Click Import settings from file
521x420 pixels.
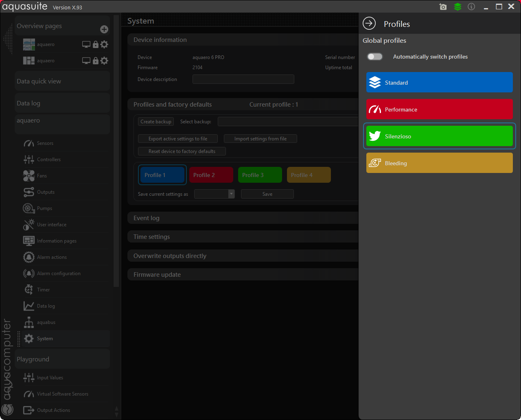coord(260,139)
